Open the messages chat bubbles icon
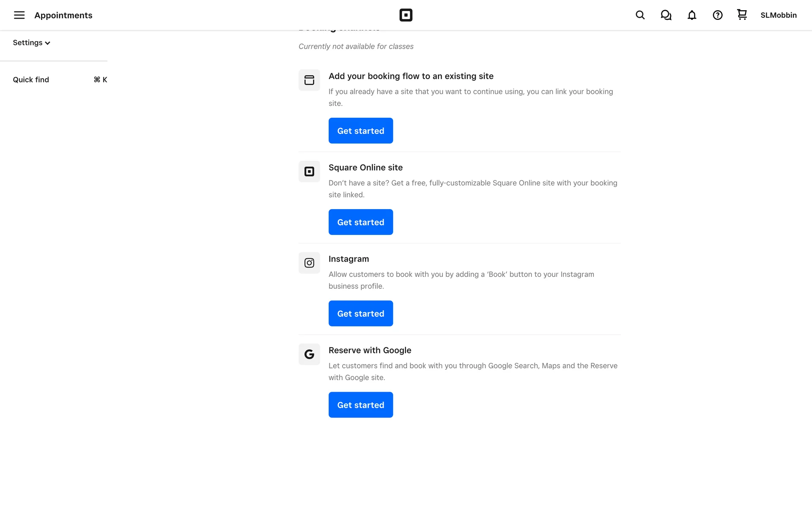812x508 pixels. pyautogui.click(x=666, y=15)
